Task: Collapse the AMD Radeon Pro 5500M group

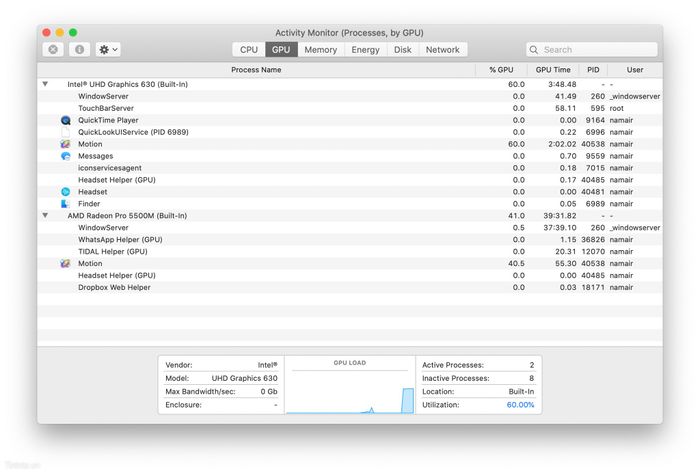Action: [45, 215]
